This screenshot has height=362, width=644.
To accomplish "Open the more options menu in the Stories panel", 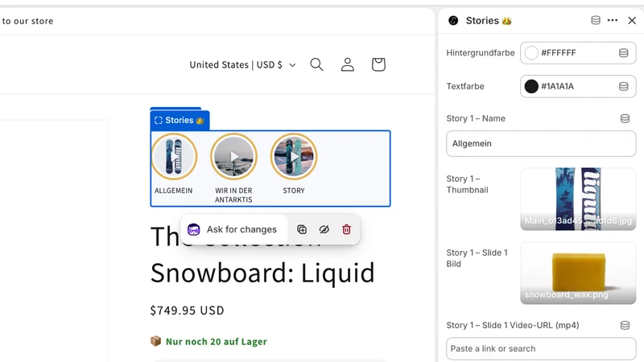I will pyautogui.click(x=613, y=21).
